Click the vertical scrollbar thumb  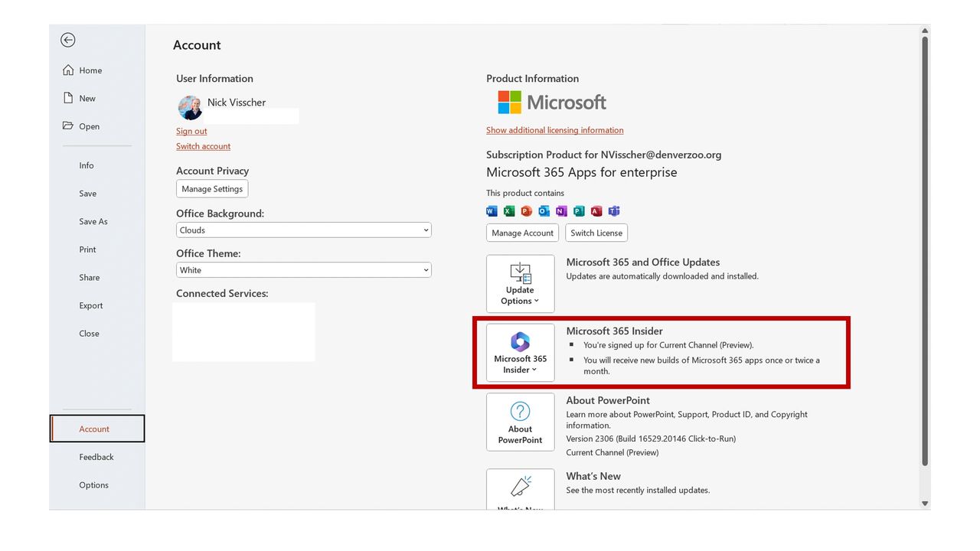pyautogui.click(x=925, y=251)
